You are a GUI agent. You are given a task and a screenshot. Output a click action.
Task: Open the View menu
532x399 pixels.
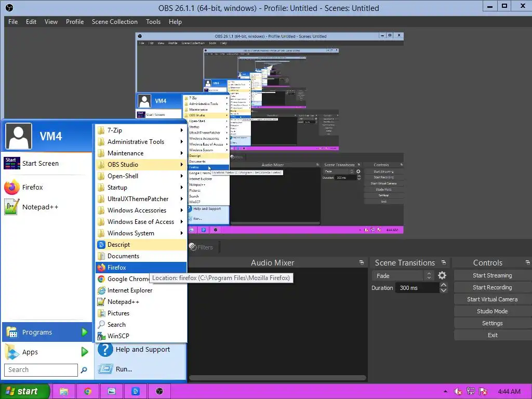click(x=51, y=22)
